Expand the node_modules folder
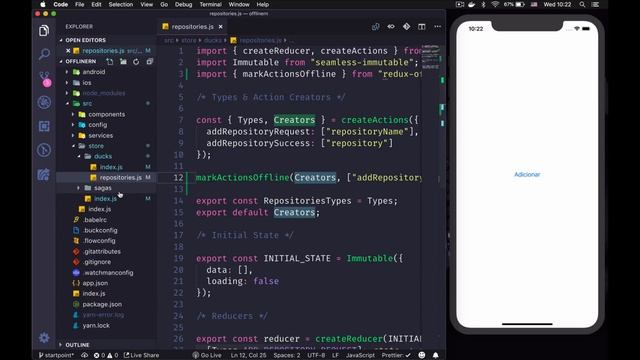 tap(103, 93)
